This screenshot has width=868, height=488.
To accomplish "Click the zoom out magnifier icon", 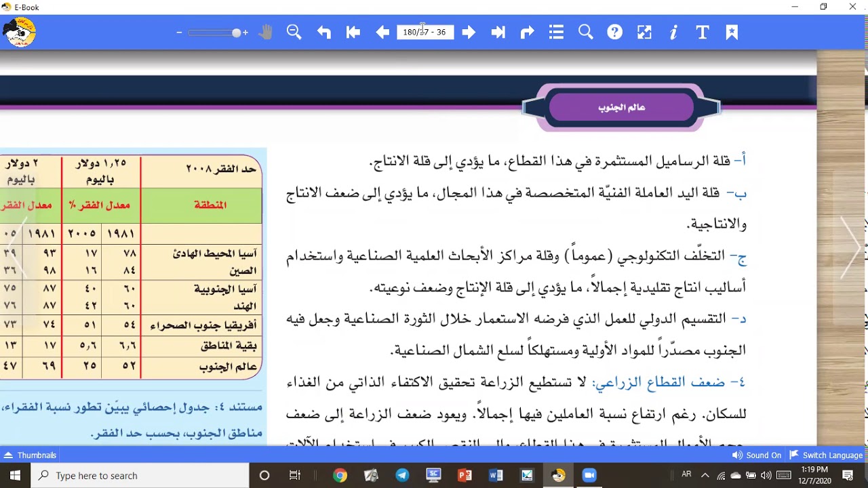I will (x=294, y=32).
